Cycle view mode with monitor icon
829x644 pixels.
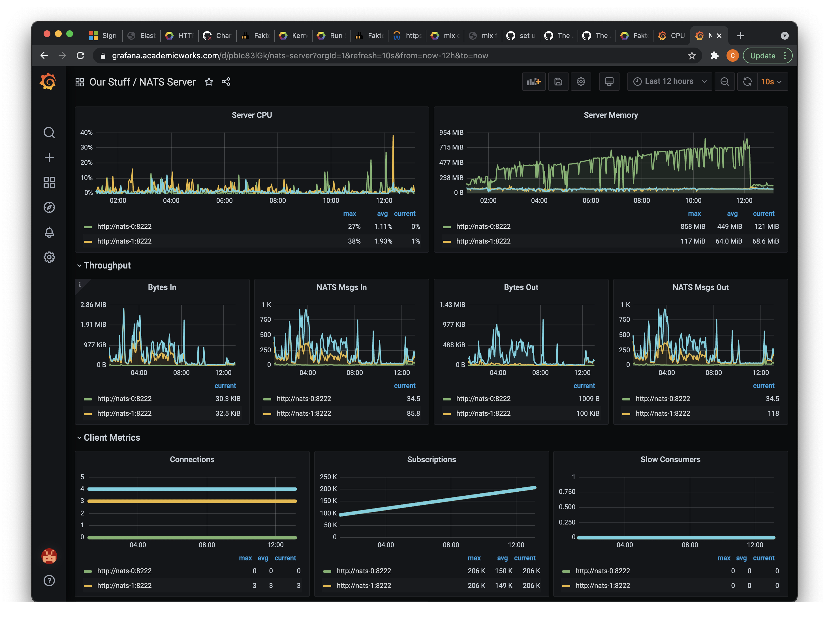coord(609,82)
